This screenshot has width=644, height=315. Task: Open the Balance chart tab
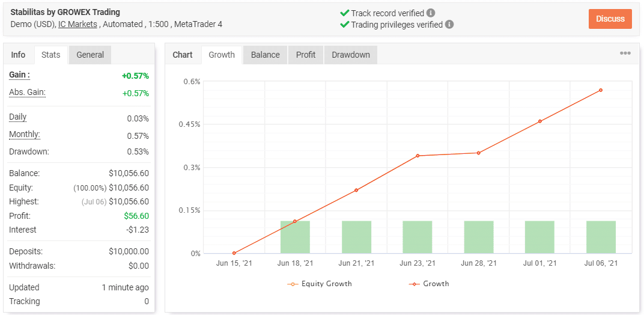pyautogui.click(x=266, y=55)
